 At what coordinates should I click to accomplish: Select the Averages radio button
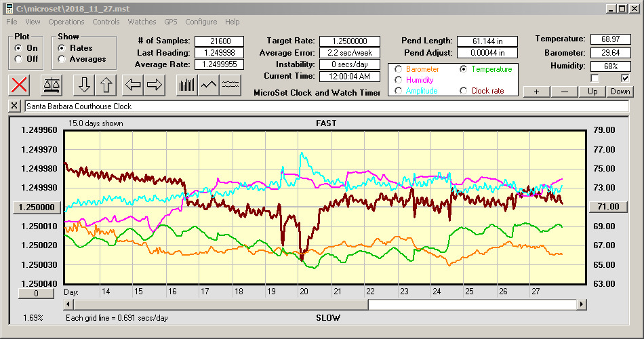point(62,59)
